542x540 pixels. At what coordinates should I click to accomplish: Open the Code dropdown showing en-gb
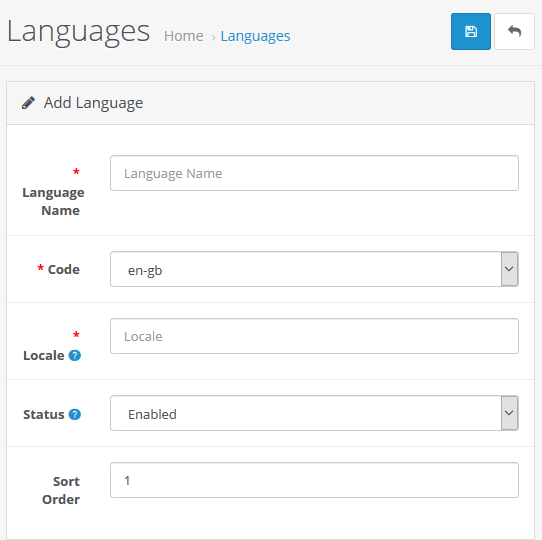(x=314, y=269)
